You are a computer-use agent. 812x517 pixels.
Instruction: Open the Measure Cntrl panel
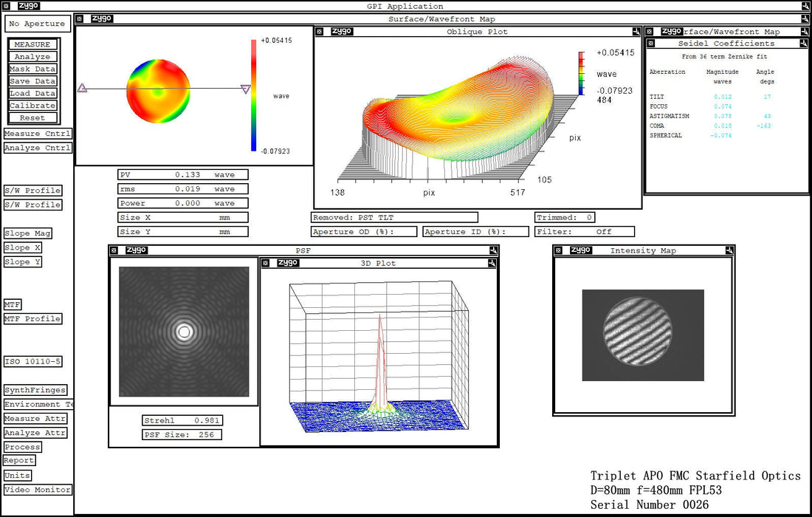pyautogui.click(x=38, y=134)
